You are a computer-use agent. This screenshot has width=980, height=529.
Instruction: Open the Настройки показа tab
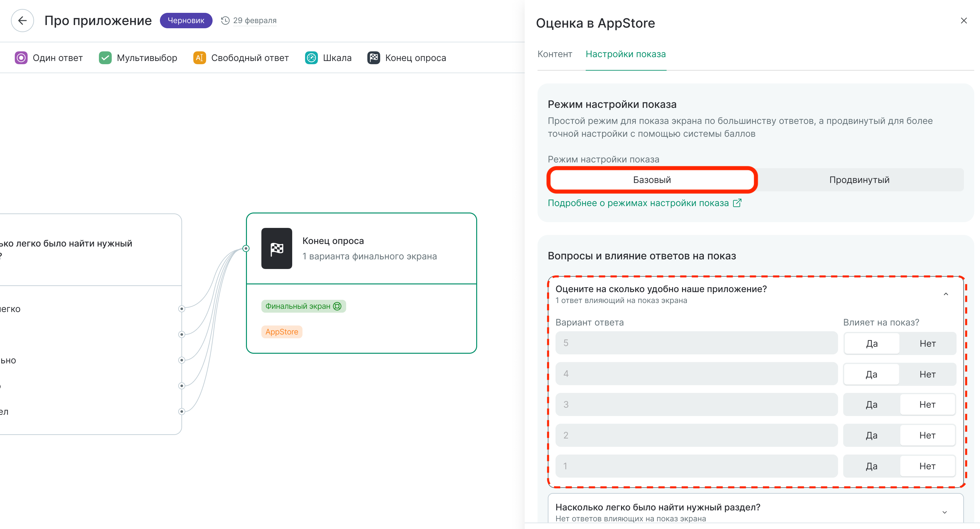click(626, 54)
